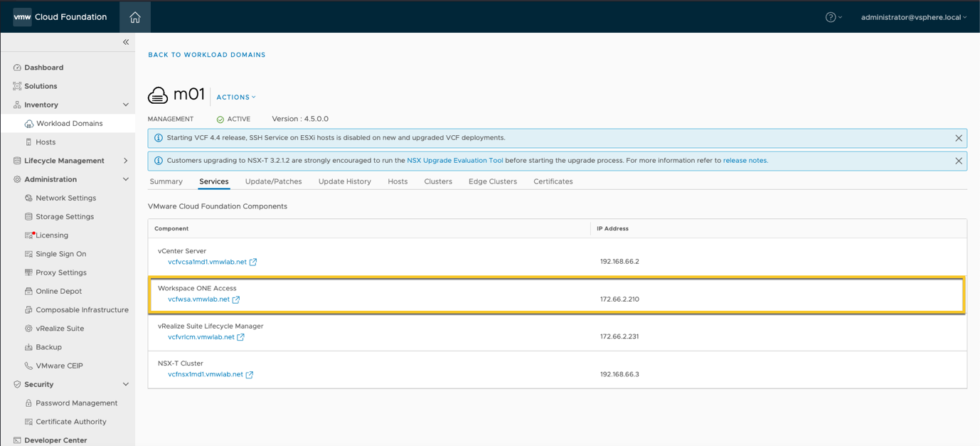Click IP address 172.66.2.210
The width and height of the screenshot is (980, 446).
tap(619, 299)
